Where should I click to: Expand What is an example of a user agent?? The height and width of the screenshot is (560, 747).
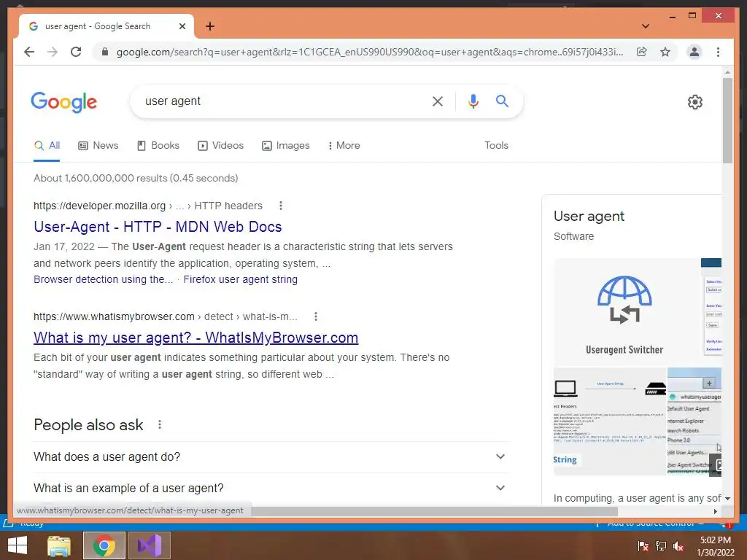[x=271, y=488]
